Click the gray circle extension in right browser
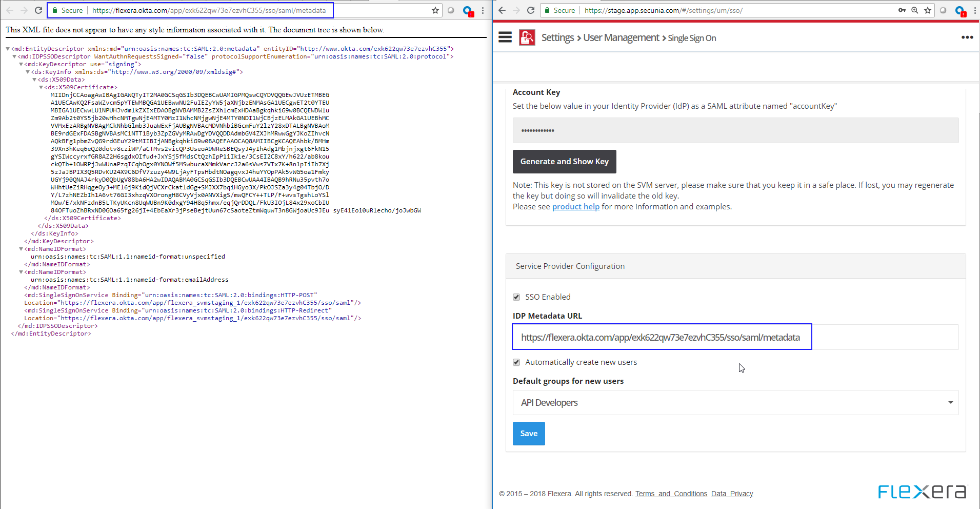 click(x=943, y=10)
